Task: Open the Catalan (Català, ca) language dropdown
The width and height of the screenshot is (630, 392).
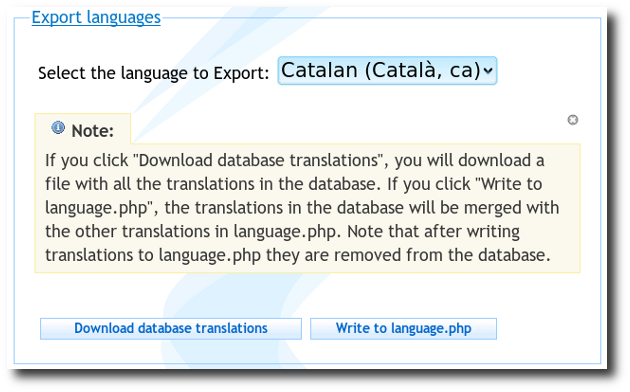Action: 387,71
